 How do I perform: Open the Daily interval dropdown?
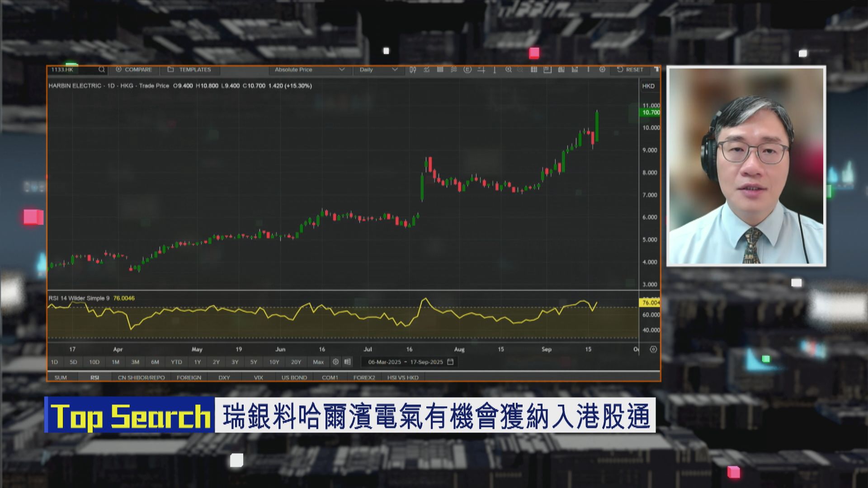click(377, 70)
